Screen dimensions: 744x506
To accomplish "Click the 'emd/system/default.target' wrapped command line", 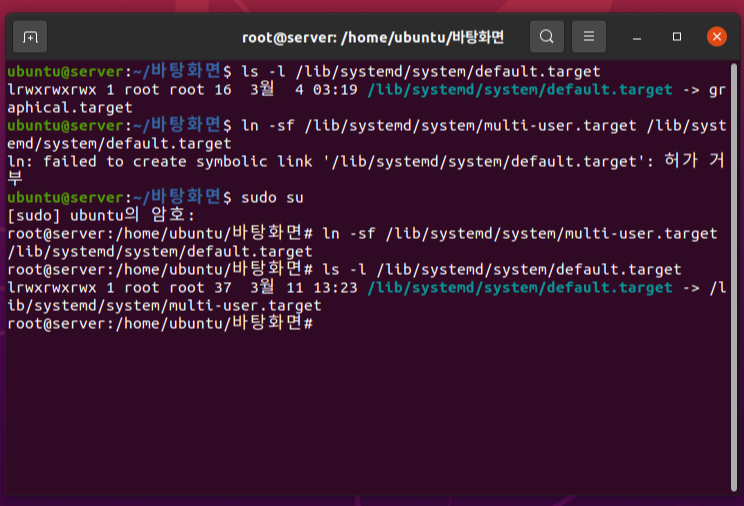I will [119, 143].
